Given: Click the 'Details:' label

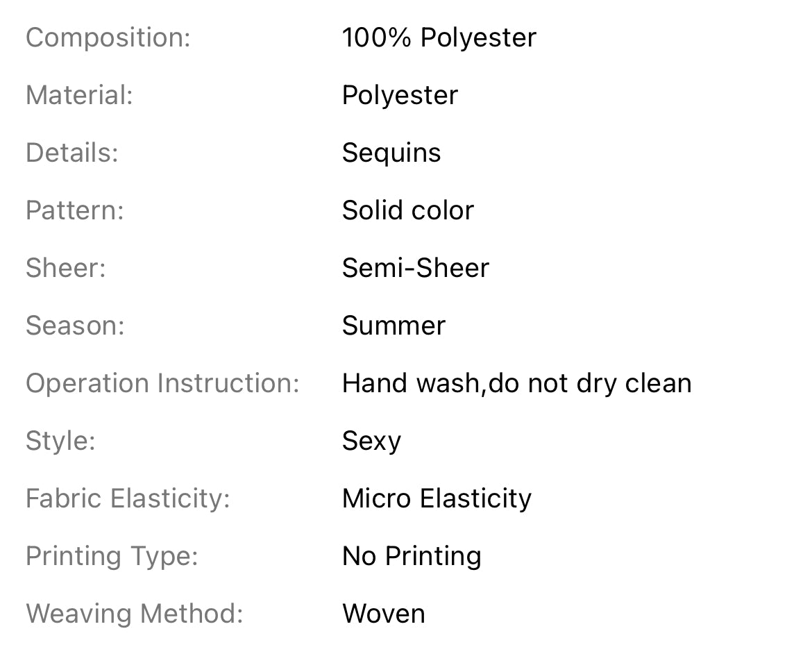Looking at the screenshot, I should (x=72, y=153).
